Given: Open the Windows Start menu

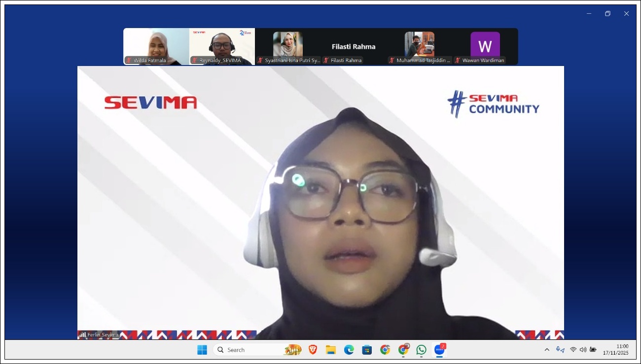Looking at the screenshot, I should pos(202,350).
